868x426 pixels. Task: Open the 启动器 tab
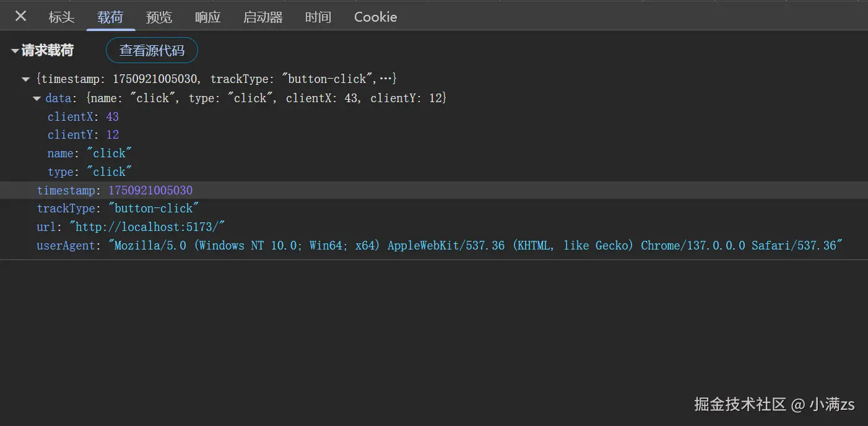[x=263, y=17]
